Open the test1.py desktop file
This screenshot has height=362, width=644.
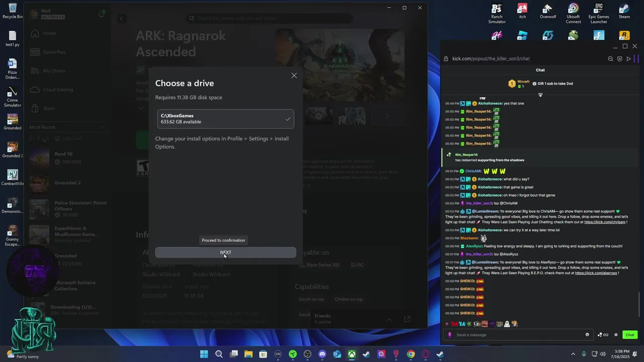pos(13,39)
